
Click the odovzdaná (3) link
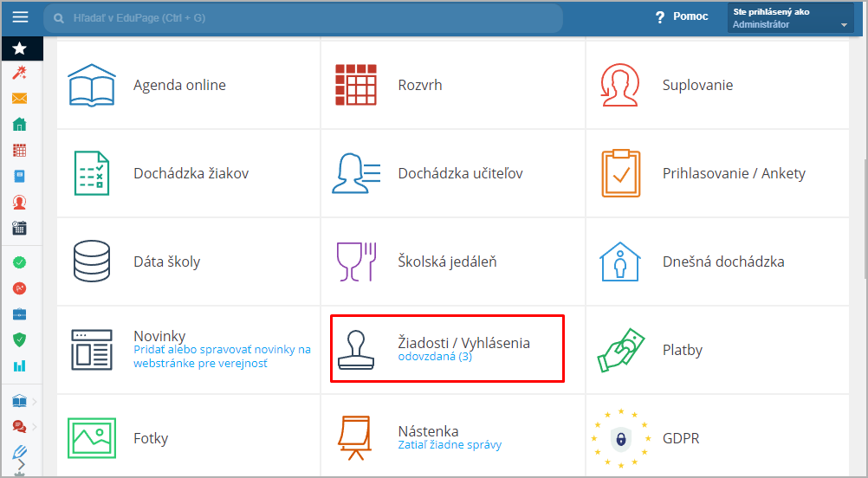(435, 357)
